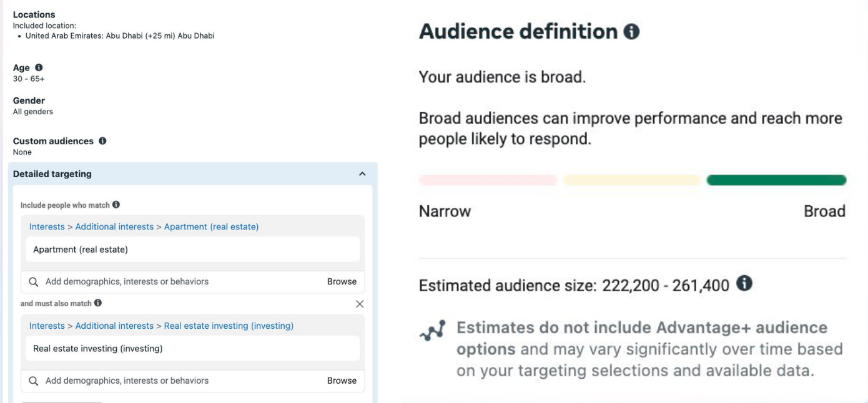Screen dimensions: 868x403
Task: Click second 'Add demographics, interests or behaviors' field
Action: 193,381
